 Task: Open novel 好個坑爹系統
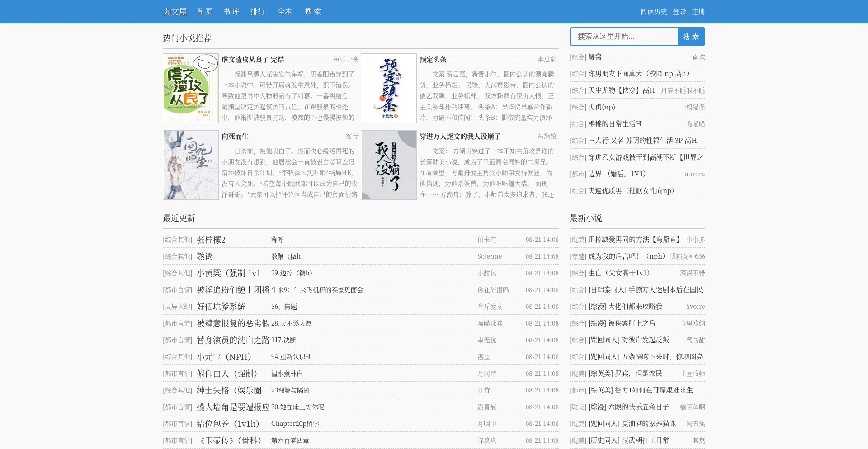(x=221, y=307)
